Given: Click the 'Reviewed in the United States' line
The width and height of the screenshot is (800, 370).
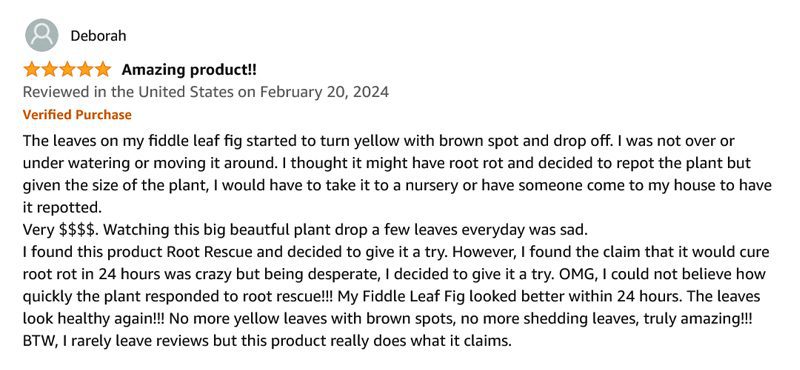Looking at the screenshot, I should (x=206, y=92).
